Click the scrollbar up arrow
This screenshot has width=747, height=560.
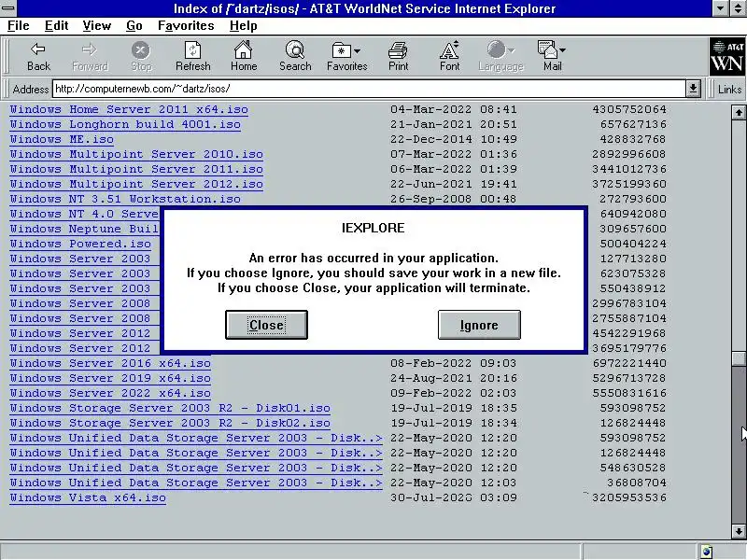tap(739, 112)
